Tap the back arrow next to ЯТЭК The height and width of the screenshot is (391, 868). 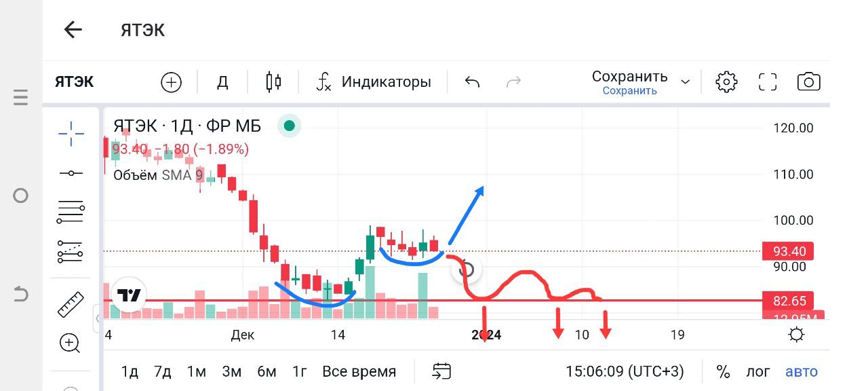73,29
